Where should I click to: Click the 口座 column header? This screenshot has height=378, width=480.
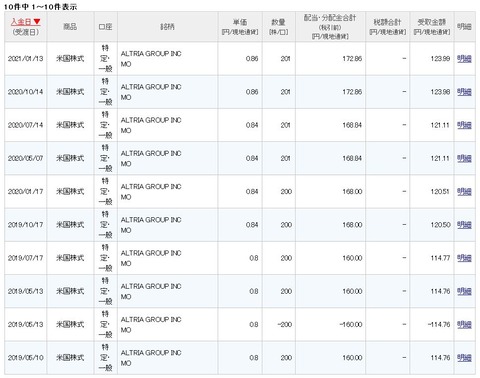[105, 27]
